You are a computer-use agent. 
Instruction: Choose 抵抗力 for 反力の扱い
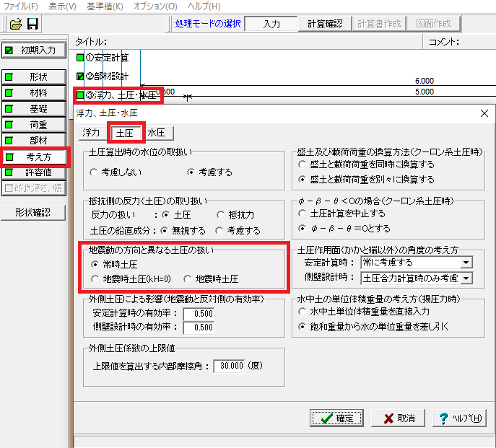coord(235,215)
